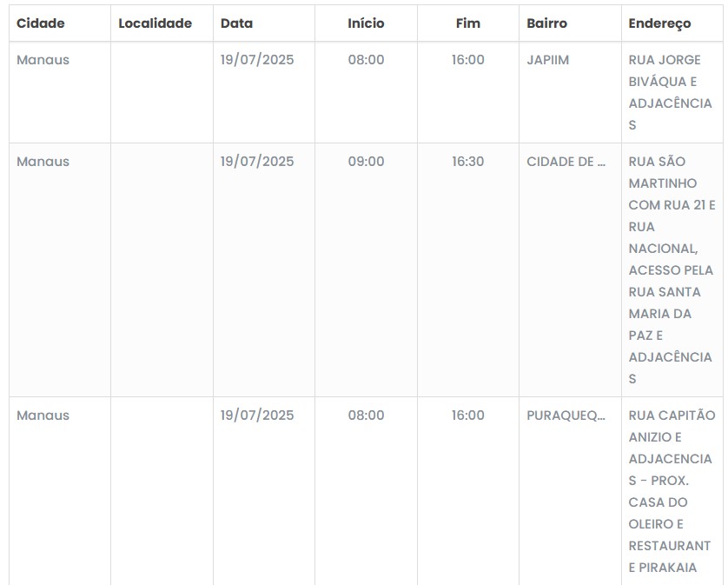Click the 08:00 time in JAPIIM row
Viewport: 728px width, 585px height.
pyautogui.click(x=366, y=60)
